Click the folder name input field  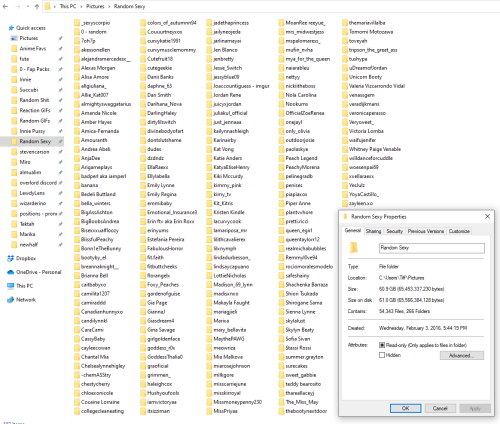432,248
